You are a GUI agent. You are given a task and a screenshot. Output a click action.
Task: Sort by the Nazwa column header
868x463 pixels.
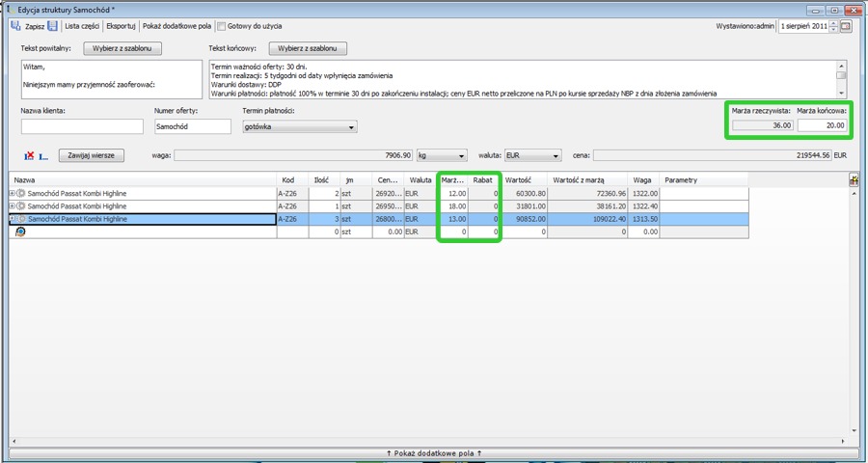coord(143,180)
